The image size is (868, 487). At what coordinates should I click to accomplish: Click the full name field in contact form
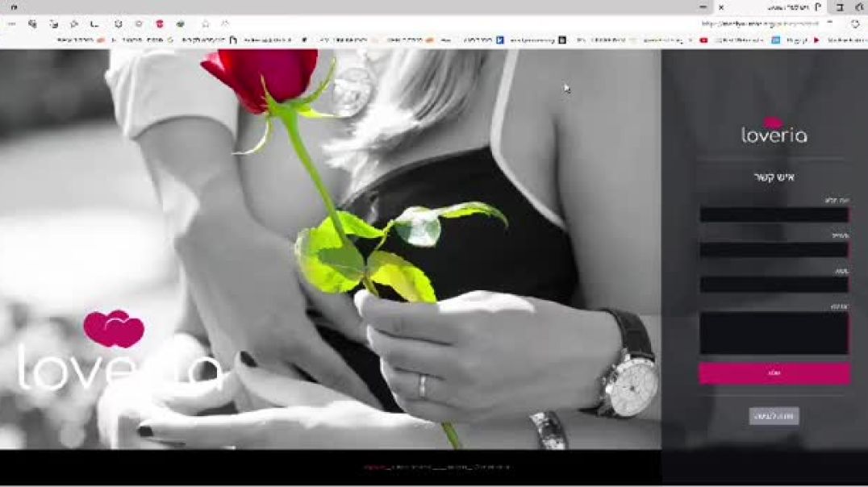(x=774, y=214)
